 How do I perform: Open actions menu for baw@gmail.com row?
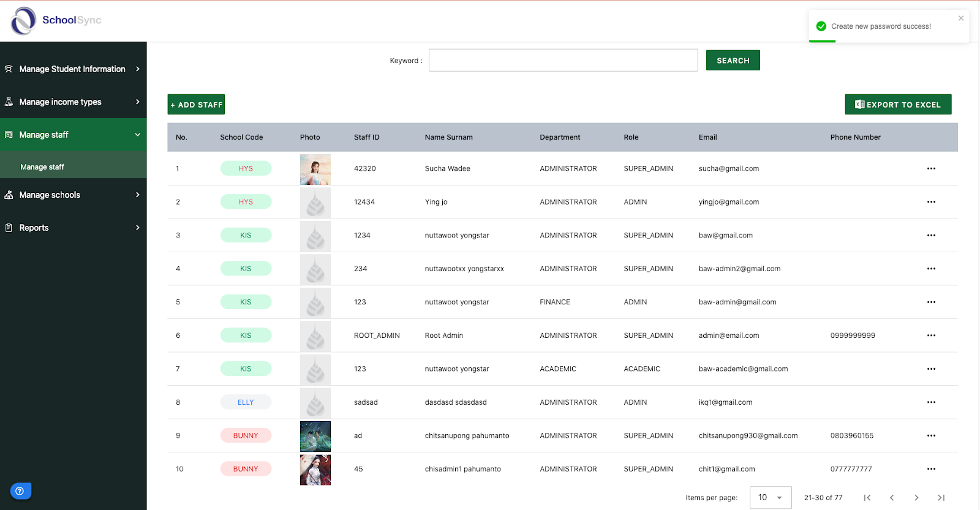[931, 235]
